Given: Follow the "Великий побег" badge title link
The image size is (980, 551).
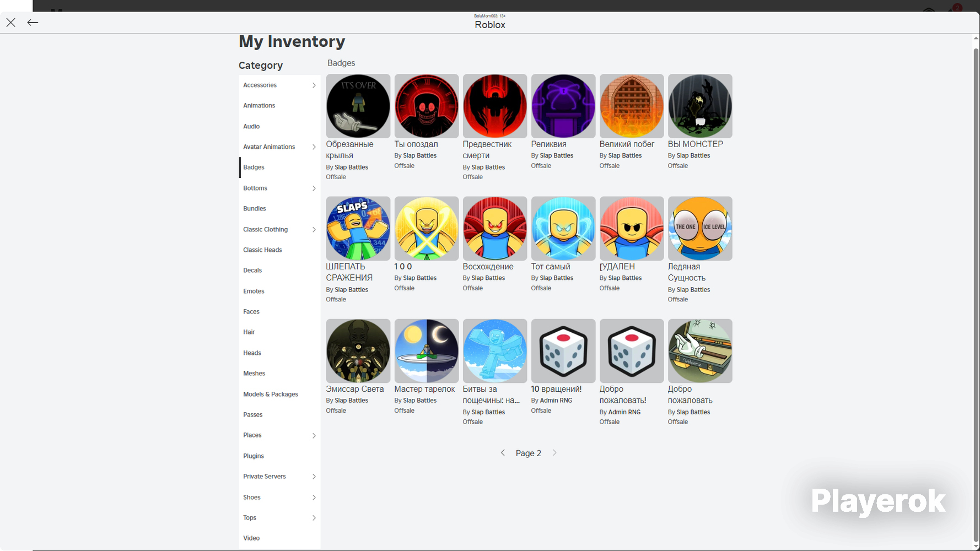Looking at the screenshot, I should (x=627, y=144).
